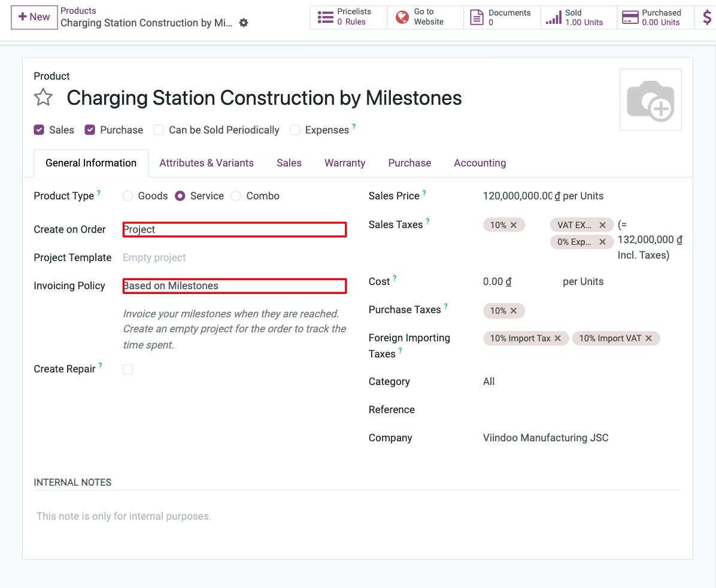Click the internal notes text area
Viewport: 716px width, 588px height.
(x=357, y=516)
